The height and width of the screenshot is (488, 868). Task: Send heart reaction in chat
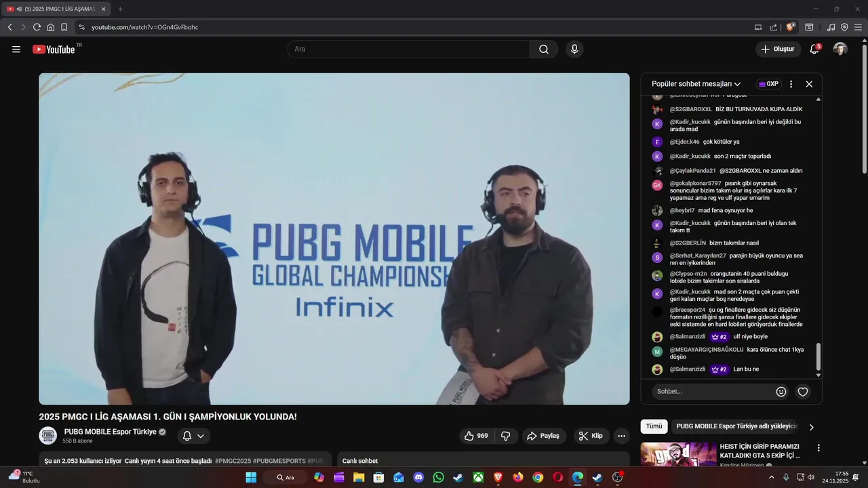[x=803, y=392]
